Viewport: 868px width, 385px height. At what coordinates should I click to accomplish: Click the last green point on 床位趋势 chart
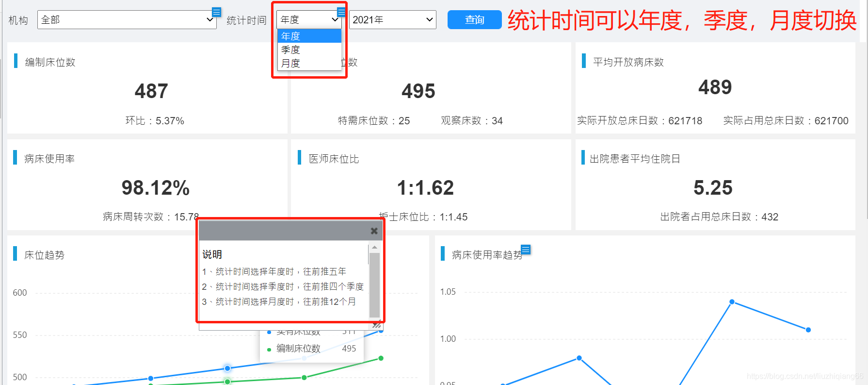[x=381, y=358]
